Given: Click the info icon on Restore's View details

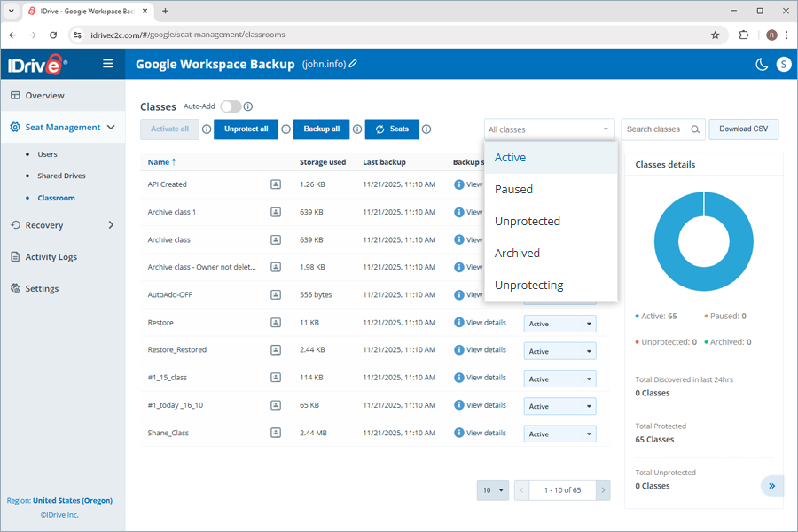Looking at the screenshot, I should click(x=459, y=322).
